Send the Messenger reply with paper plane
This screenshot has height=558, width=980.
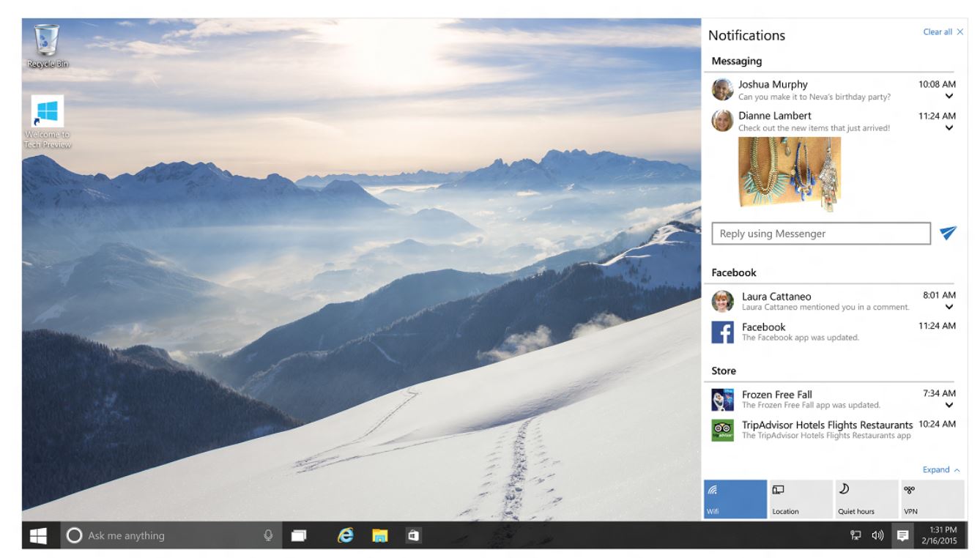tap(948, 233)
